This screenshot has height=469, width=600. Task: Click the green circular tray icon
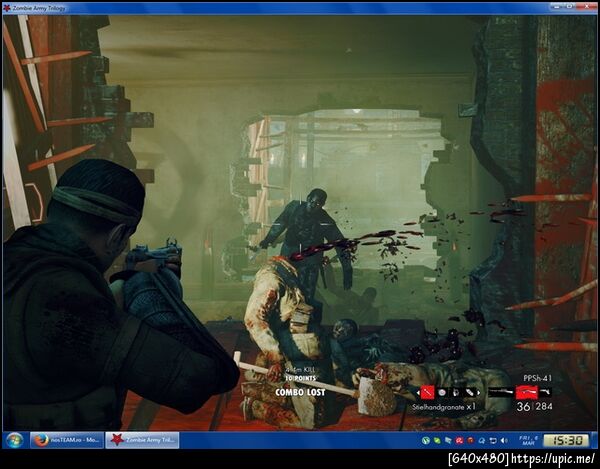pos(426,441)
